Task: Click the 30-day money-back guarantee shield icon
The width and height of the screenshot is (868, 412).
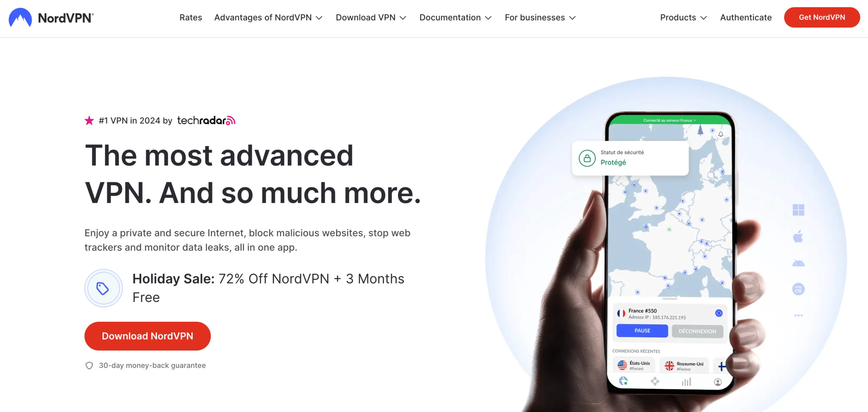Action: point(88,365)
